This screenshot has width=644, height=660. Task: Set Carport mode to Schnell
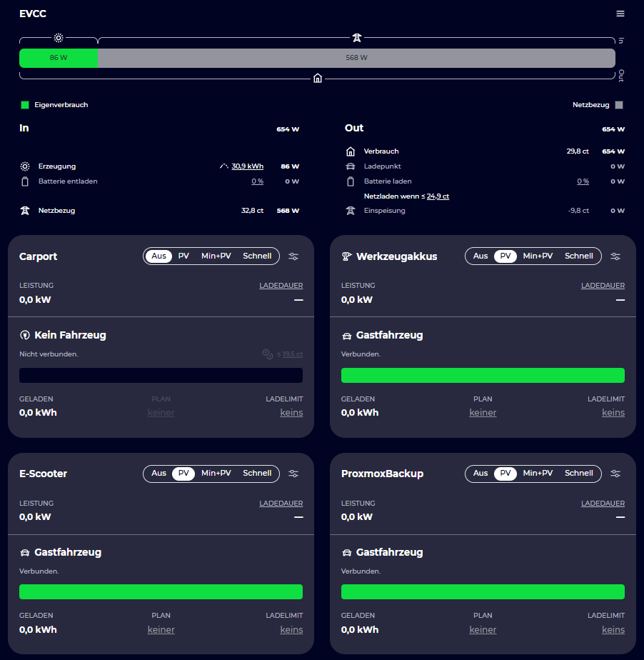(x=257, y=256)
